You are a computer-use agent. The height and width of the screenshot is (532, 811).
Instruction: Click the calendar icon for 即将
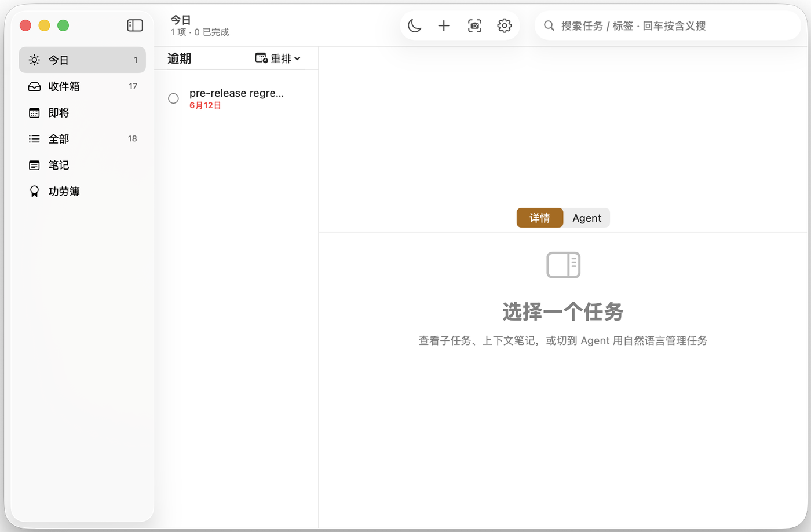[34, 113]
